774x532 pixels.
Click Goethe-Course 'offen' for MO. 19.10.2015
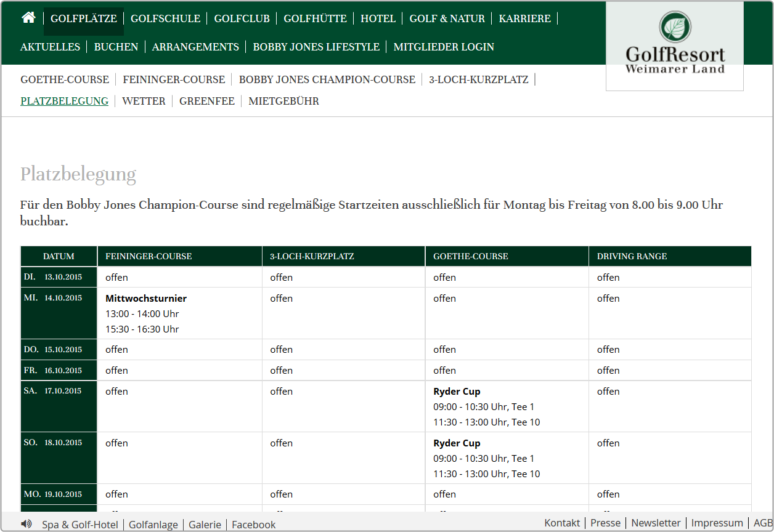point(444,494)
